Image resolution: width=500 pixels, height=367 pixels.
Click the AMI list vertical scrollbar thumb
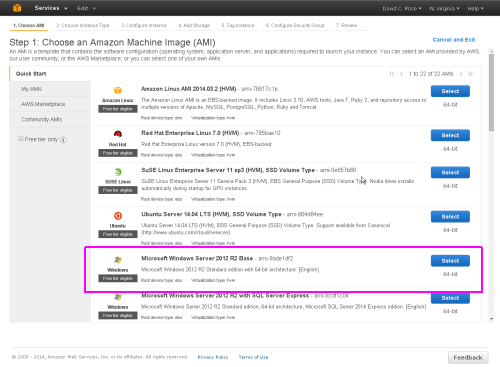point(491,92)
